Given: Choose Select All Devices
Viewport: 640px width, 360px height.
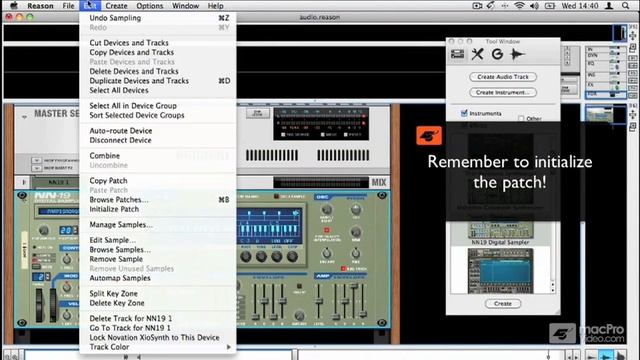Looking at the screenshot, I should (x=158, y=90).
